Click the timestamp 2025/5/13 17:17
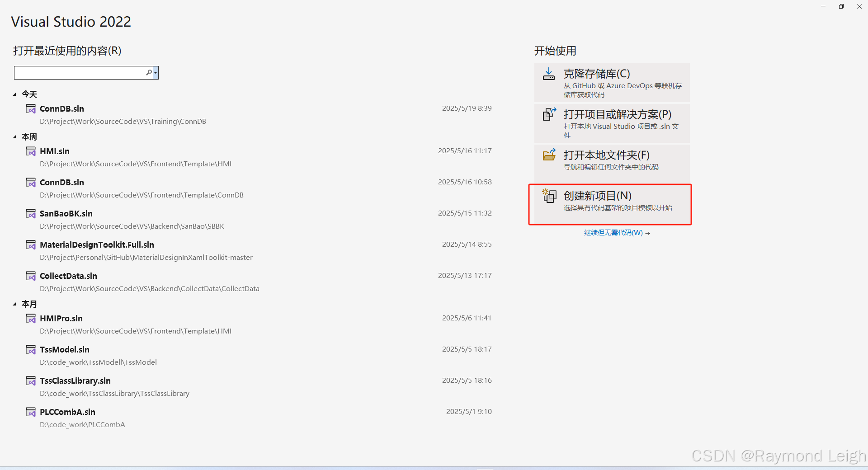 point(465,276)
